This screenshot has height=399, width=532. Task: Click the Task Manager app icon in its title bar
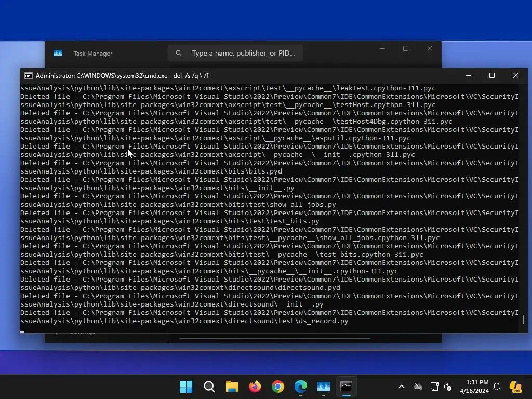click(58, 54)
